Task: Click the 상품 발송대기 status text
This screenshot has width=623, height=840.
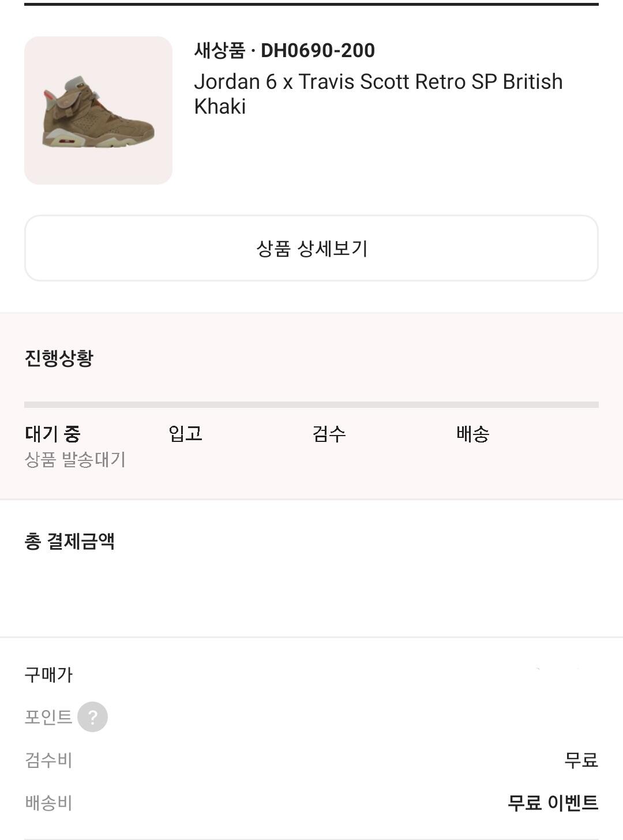Action: coord(75,460)
